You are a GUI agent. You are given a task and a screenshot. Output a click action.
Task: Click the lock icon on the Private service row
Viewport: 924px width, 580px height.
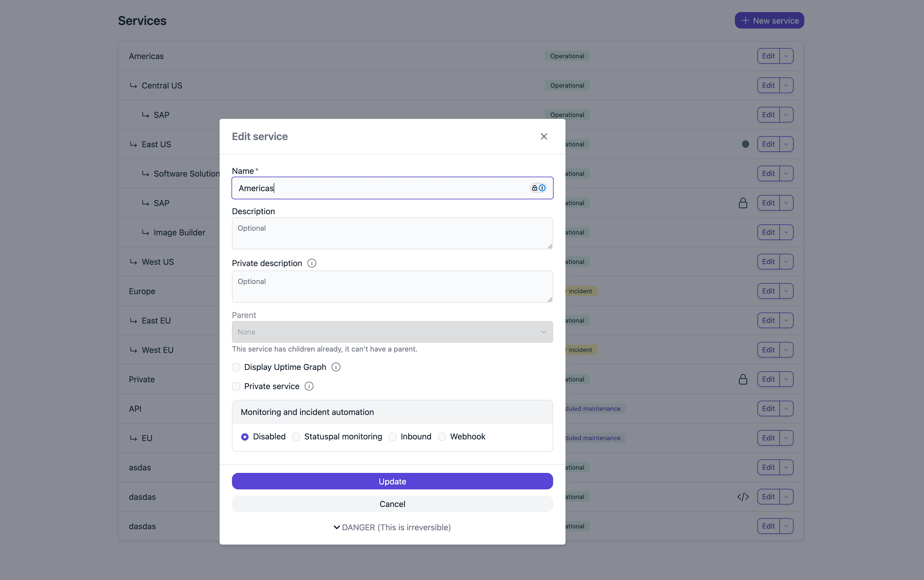pyautogui.click(x=743, y=379)
